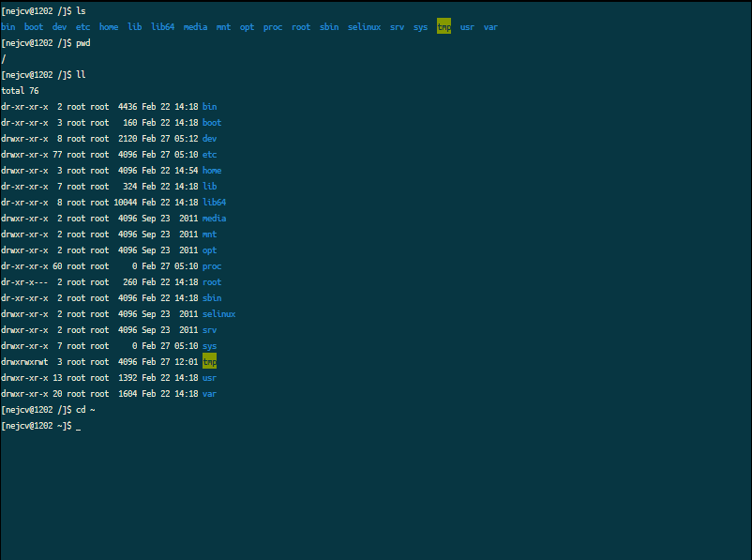
Task: Click the size value '4436'
Action: click(x=128, y=107)
